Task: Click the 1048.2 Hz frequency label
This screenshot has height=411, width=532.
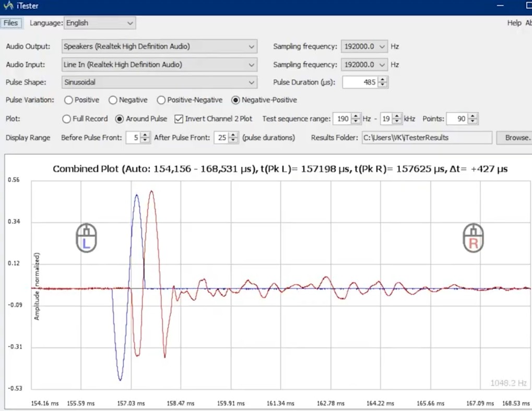Action: coord(509,383)
